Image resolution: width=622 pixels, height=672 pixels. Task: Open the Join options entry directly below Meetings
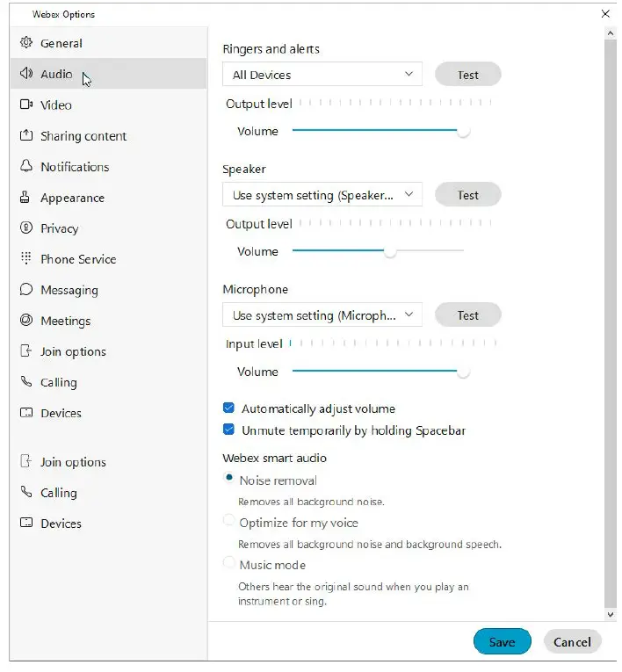[x=108, y=351]
